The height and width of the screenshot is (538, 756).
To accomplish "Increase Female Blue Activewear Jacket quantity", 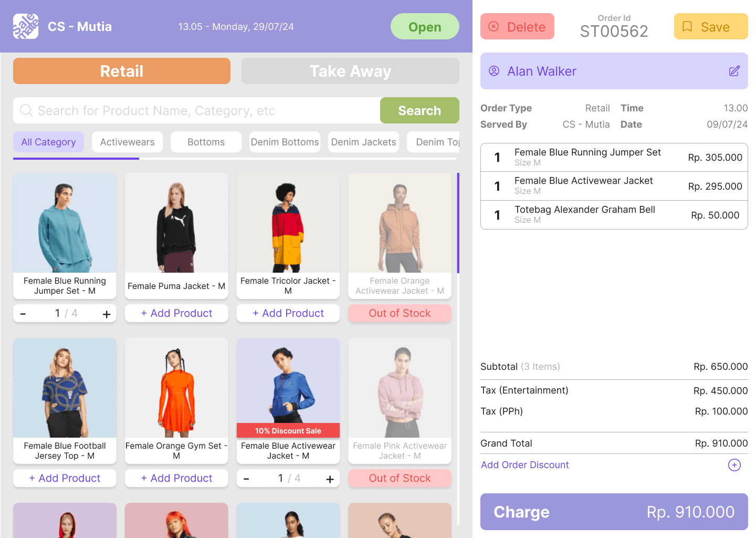I will point(330,479).
